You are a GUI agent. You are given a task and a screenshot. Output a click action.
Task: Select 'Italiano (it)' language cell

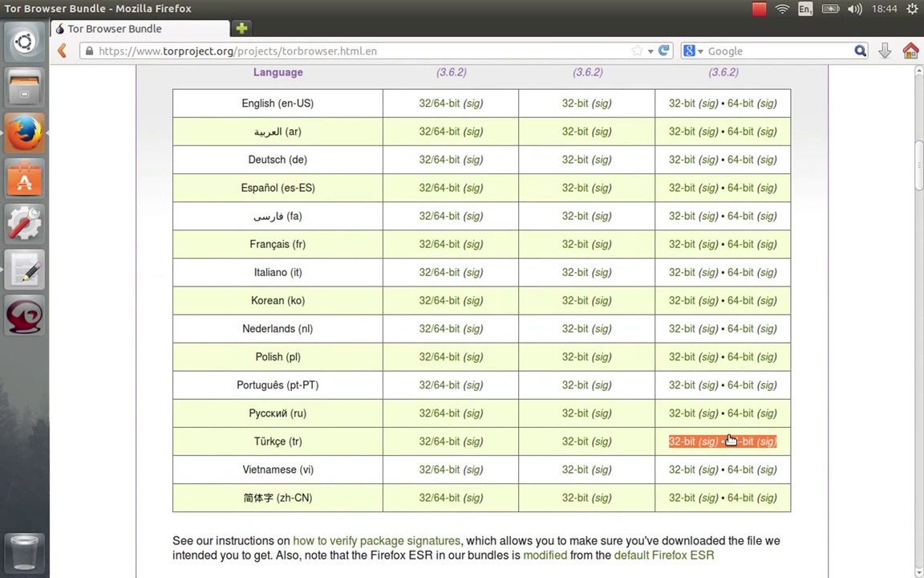tap(278, 272)
